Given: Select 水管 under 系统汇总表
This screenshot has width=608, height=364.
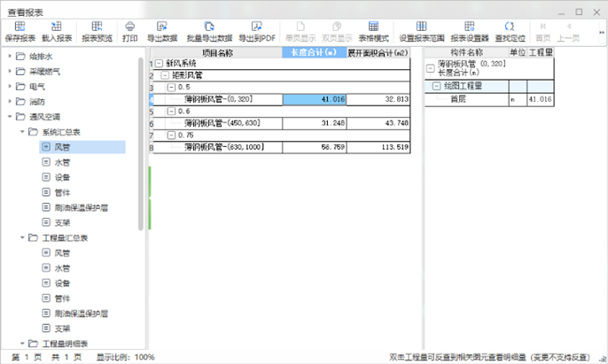Looking at the screenshot, I should point(62,162).
